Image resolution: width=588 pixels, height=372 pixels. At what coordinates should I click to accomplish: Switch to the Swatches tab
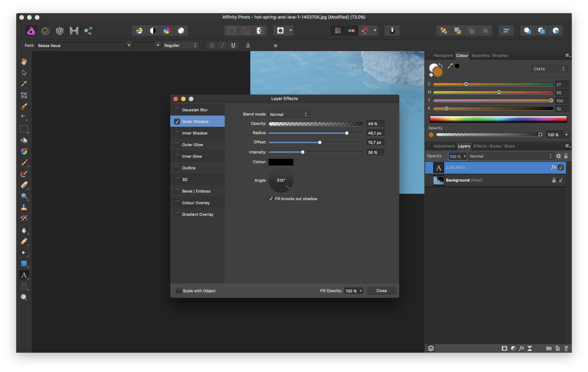coord(480,56)
